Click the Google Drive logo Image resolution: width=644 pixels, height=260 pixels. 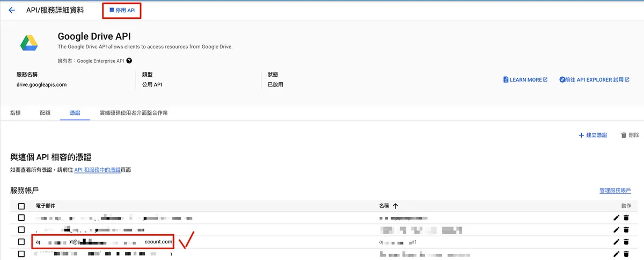[x=29, y=43]
